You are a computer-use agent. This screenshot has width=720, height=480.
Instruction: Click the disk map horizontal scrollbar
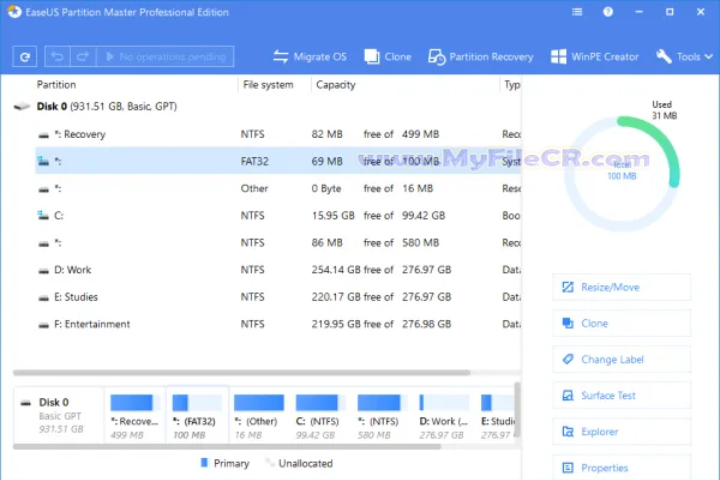[227, 446]
